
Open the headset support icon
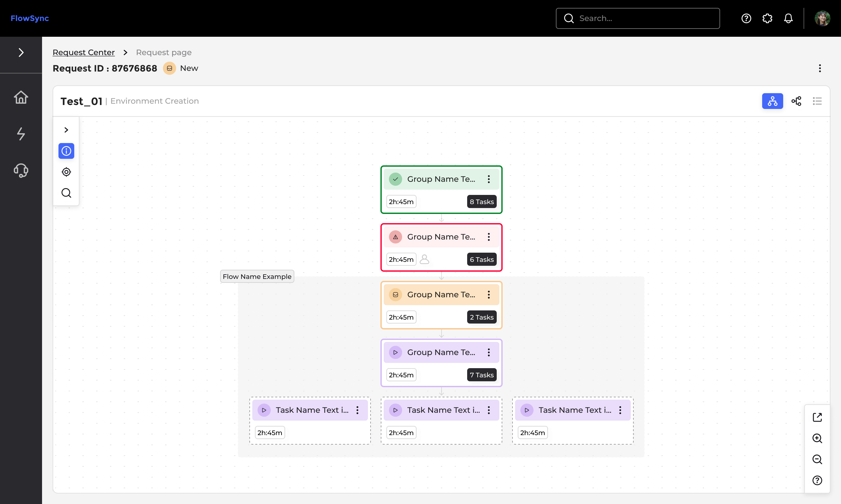click(x=21, y=170)
